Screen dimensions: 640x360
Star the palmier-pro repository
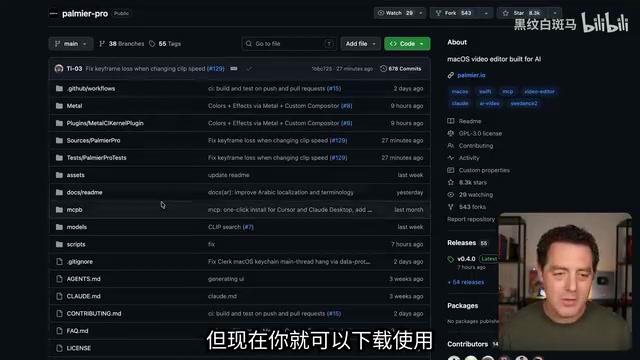click(522, 13)
